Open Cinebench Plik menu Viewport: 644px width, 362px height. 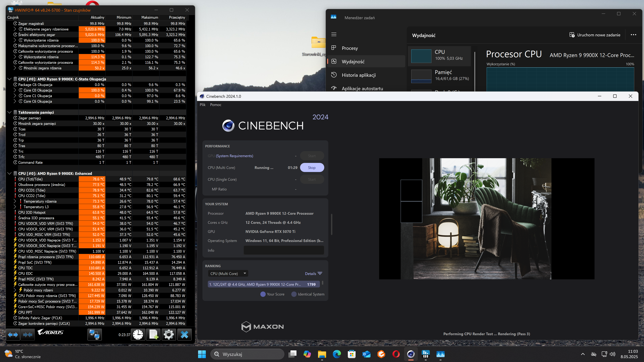pyautogui.click(x=202, y=105)
